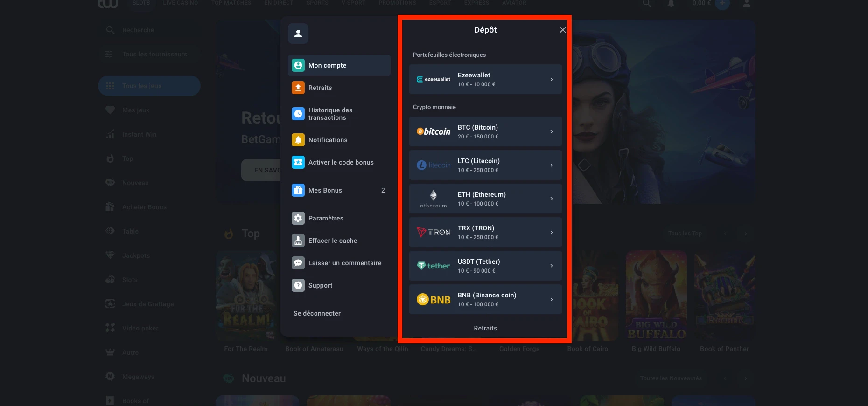Expand the ETH (Ethereum) chevron
Viewport: 868px width, 406px height.
(x=552, y=199)
